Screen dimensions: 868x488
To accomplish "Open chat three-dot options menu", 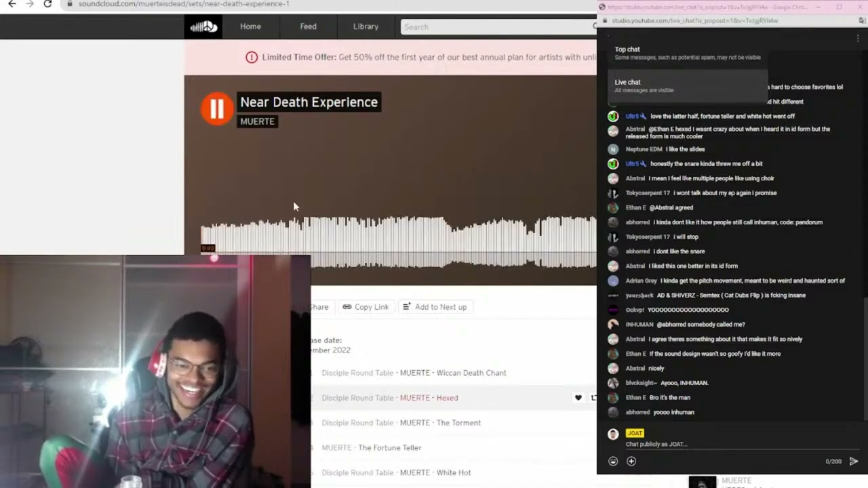I will 858,39.
